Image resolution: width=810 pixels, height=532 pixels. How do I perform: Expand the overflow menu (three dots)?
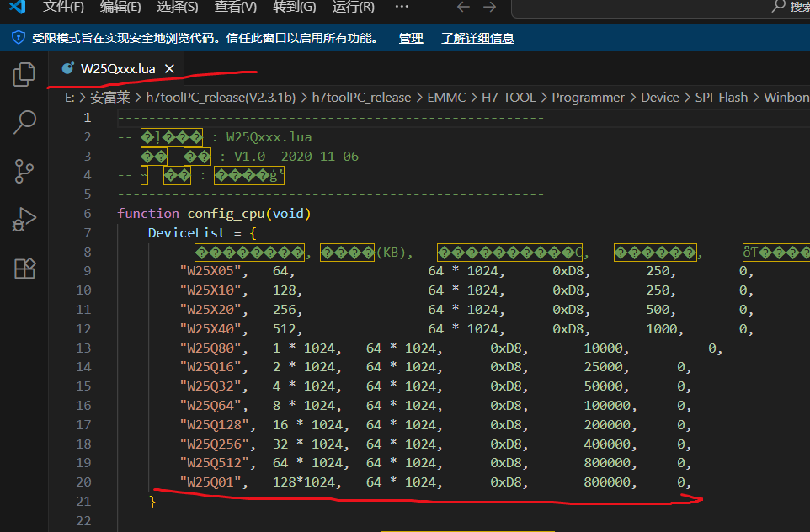click(402, 7)
